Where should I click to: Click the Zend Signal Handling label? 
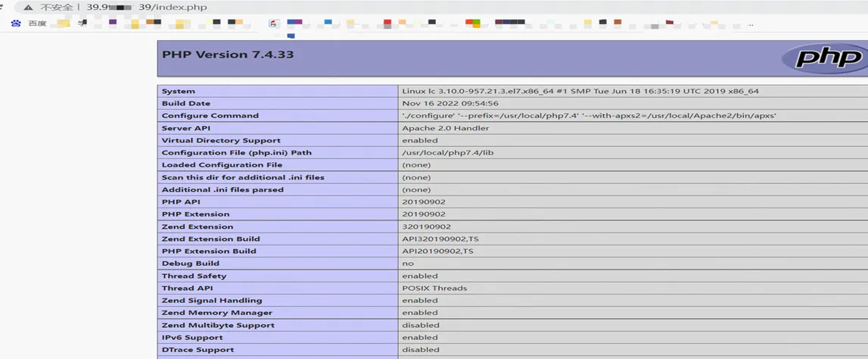click(x=211, y=301)
